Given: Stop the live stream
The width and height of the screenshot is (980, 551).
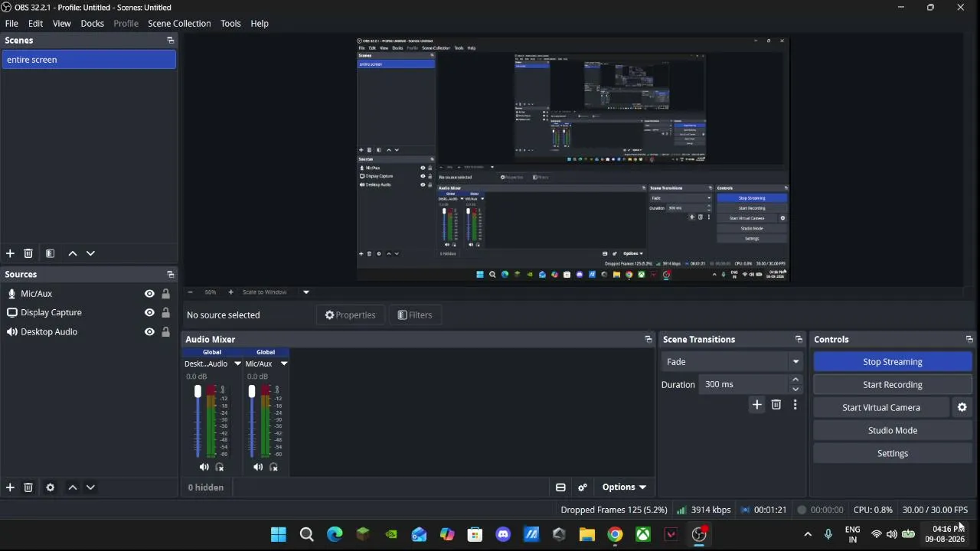Looking at the screenshot, I should 893,362.
